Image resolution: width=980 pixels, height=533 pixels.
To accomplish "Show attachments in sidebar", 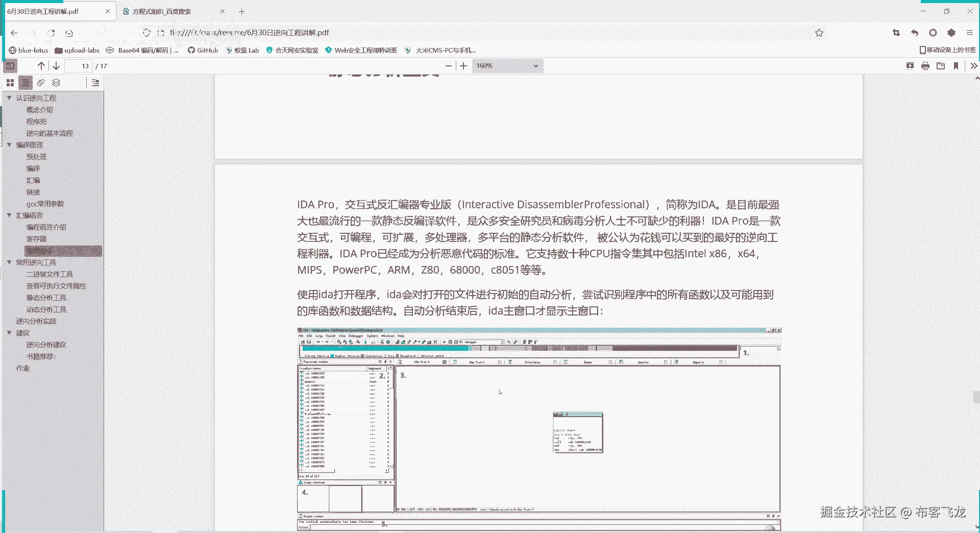I will coord(41,83).
